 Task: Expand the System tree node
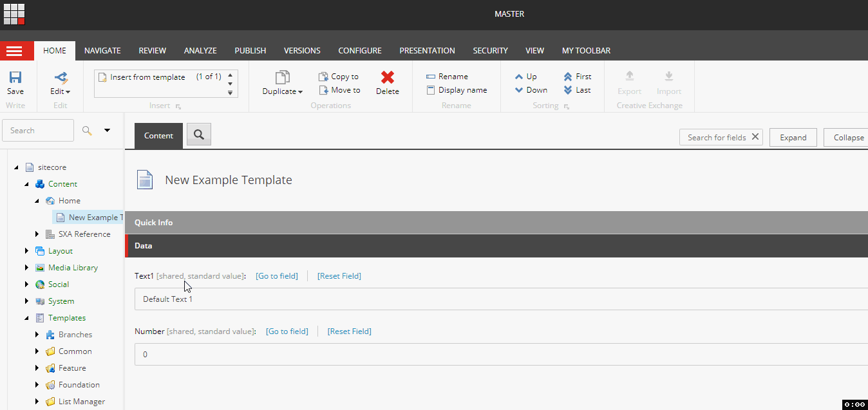click(27, 301)
